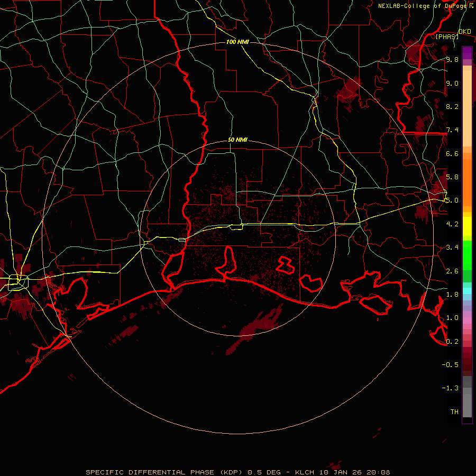Pick the cyan color bar segment beside 1.8
Viewport: 476px width, 476px height.
coord(467,290)
